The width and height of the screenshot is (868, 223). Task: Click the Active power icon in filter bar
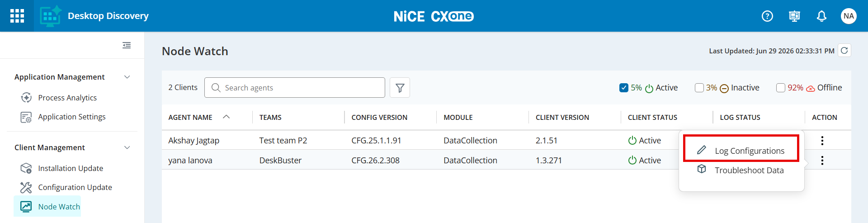[x=649, y=88]
